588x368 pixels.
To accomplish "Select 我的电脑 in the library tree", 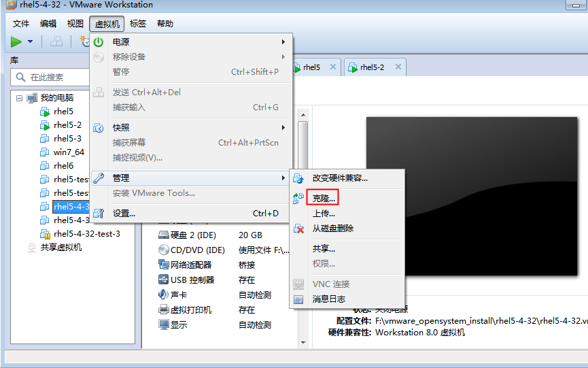I will point(57,98).
